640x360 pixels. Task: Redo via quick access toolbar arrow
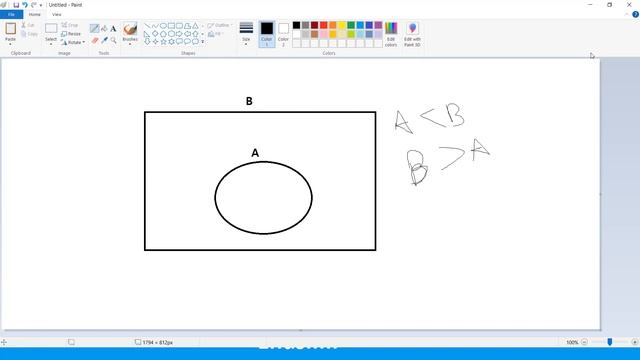tap(33, 5)
